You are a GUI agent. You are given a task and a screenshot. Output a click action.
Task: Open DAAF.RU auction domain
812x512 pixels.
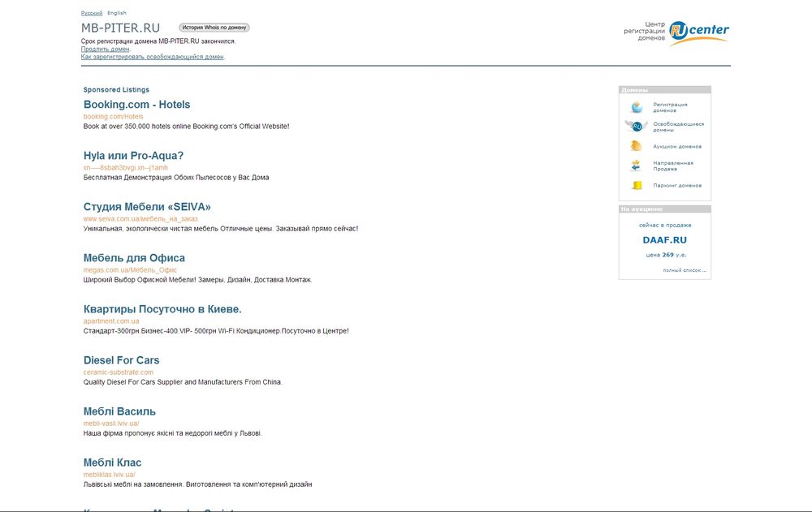tap(664, 240)
